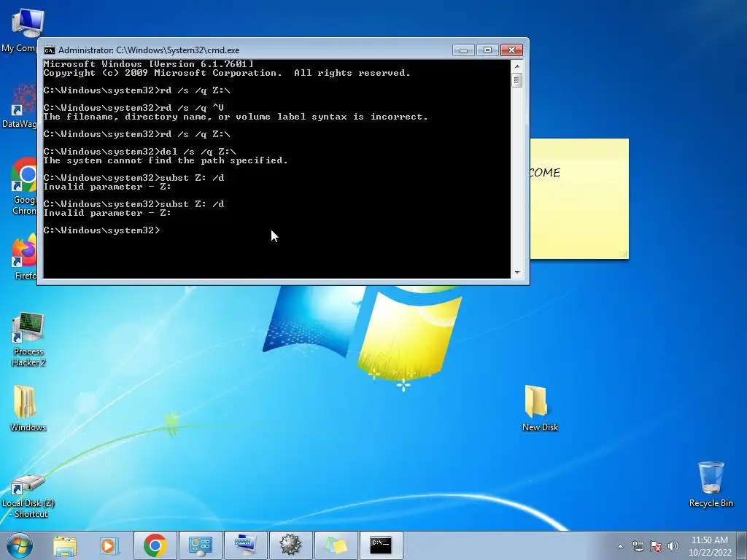Click the sticky note resize grip
The height and width of the screenshot is (560, 747).
pyautogui.click(x=624, y=254)
